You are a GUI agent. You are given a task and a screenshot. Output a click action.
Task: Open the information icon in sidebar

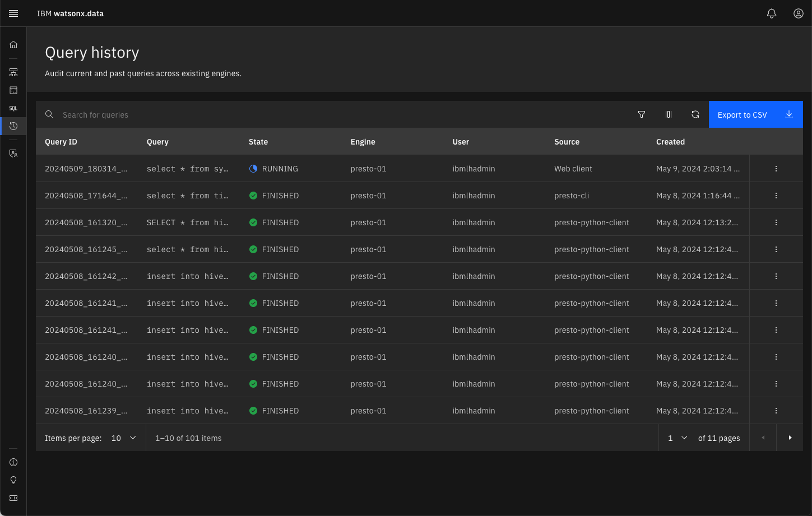[x=13, y=462]
